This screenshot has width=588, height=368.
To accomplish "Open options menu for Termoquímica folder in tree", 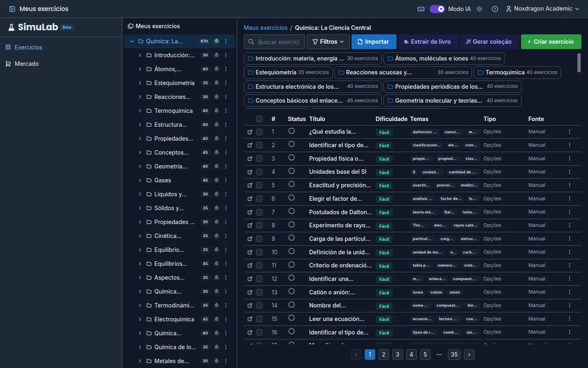I will coord(226,111).
